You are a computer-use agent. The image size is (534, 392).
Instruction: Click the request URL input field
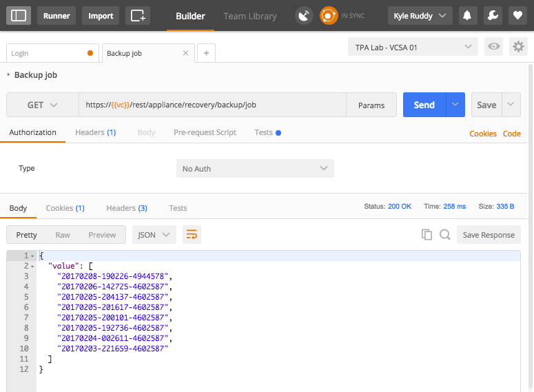[x=212, y=105]
